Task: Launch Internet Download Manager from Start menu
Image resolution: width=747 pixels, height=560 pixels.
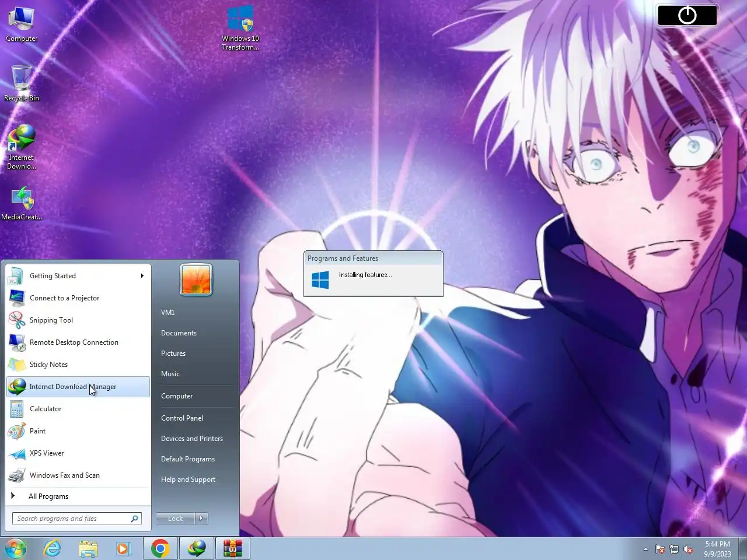Action: 78,387
